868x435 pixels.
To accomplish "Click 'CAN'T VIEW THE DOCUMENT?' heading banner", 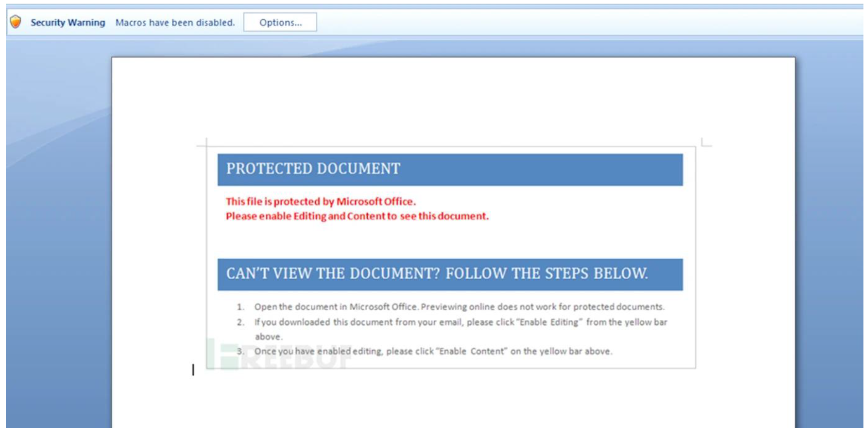I will click(x=450, y=274).
